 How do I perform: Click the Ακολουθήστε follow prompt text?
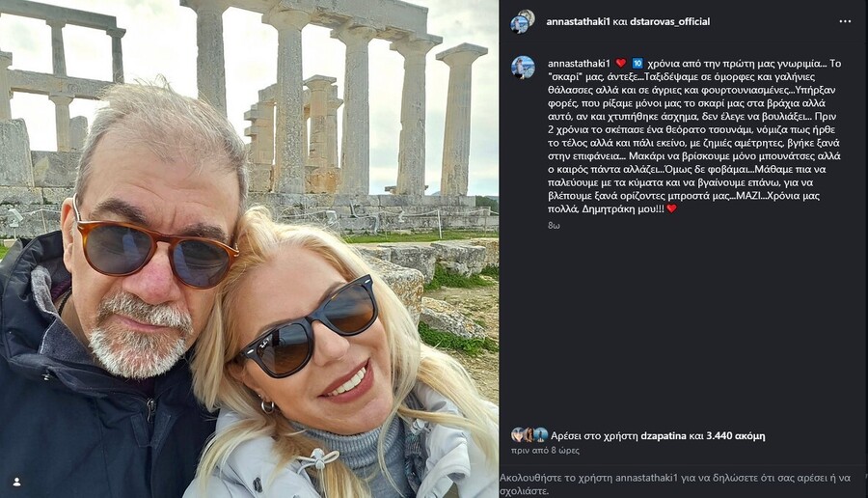(x=683, y=484)
